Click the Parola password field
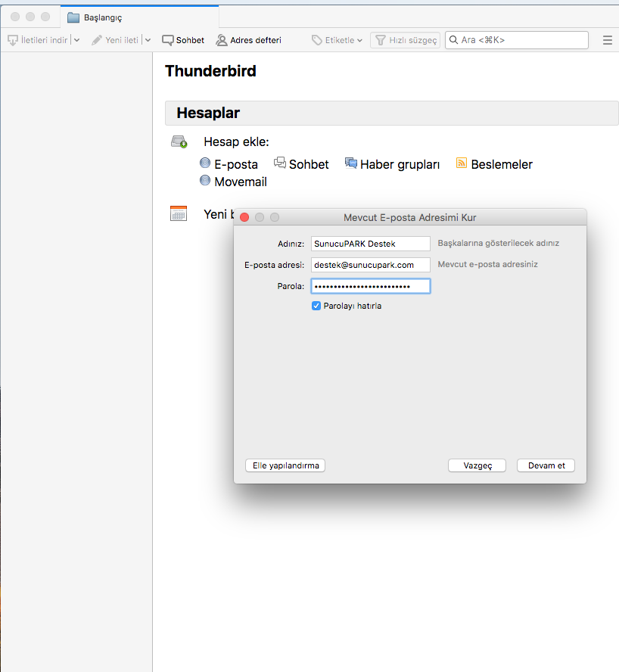The height and width of the screenshot is (672, 619). 370,286
